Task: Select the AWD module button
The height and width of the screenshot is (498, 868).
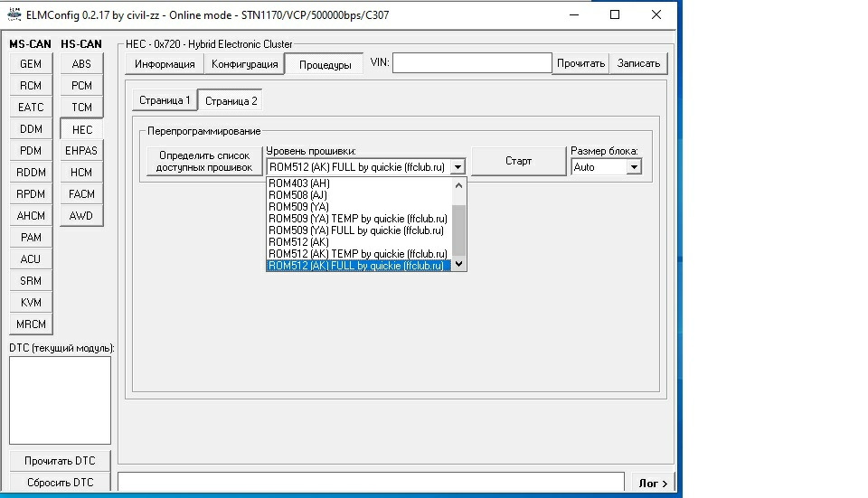Action: coord(81,215)
